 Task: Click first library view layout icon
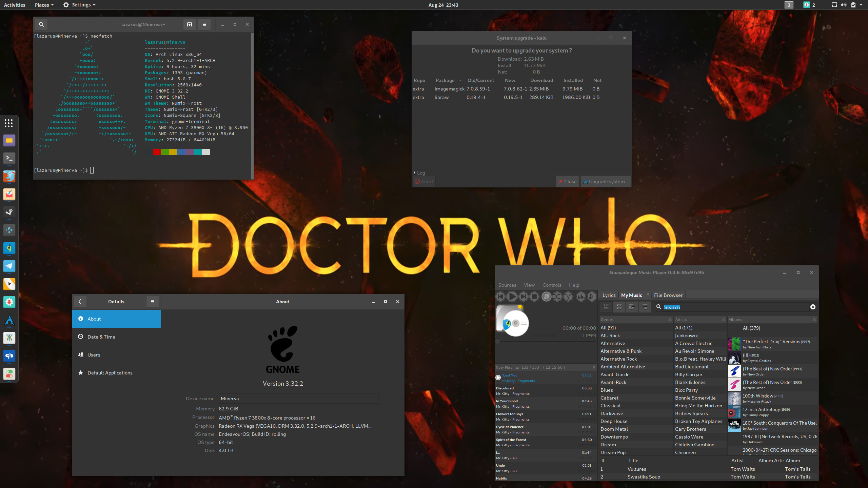pos(606,307)
